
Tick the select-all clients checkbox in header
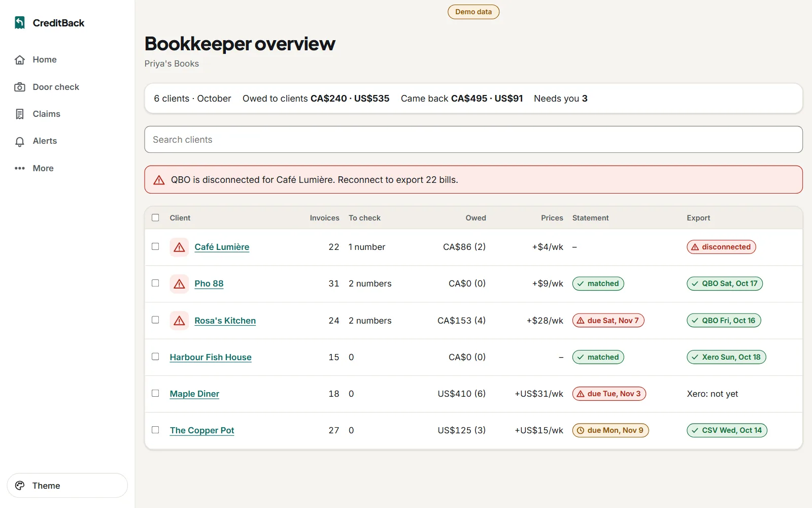[155, 217]
